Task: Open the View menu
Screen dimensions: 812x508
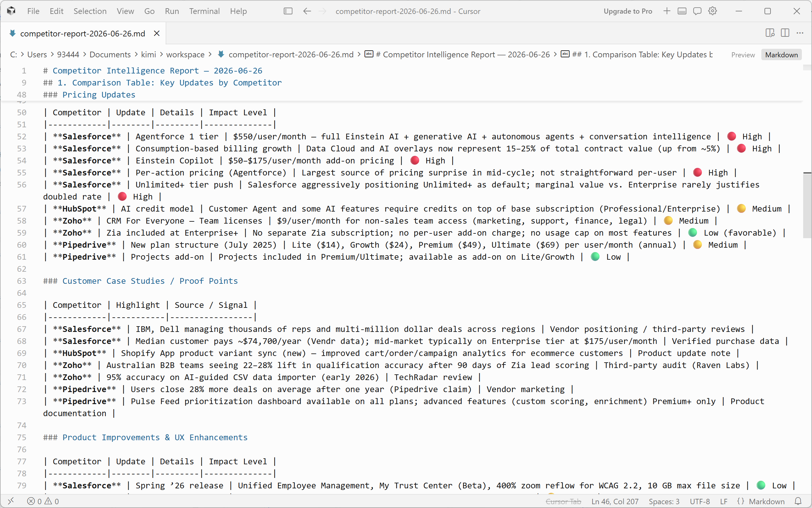Action: pos(125,11)
